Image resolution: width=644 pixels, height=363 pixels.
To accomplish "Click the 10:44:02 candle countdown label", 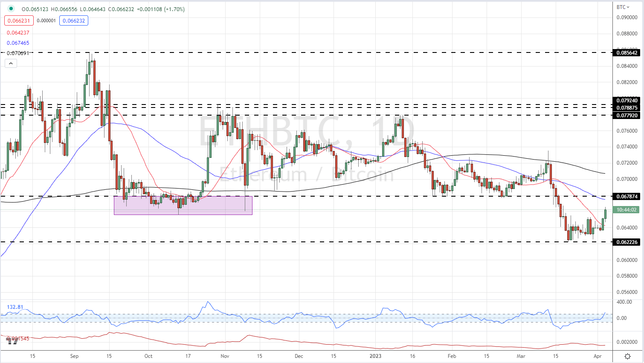I will 627,210.
